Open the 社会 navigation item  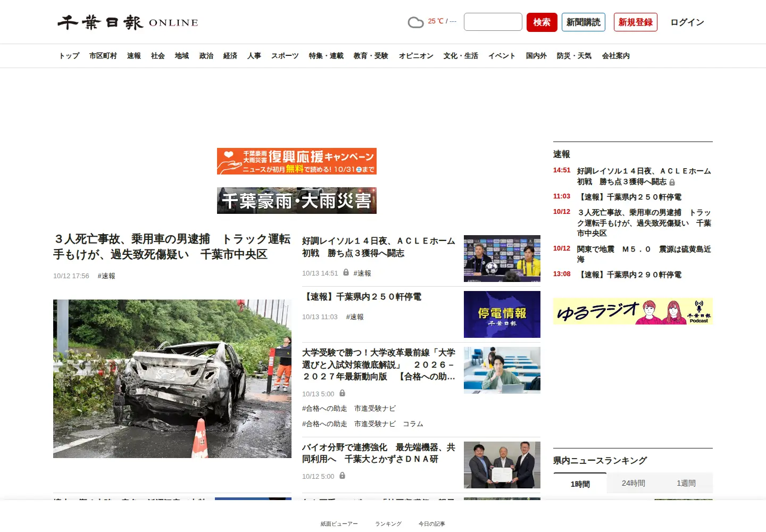pyautogui.click(x=158, y=56)
